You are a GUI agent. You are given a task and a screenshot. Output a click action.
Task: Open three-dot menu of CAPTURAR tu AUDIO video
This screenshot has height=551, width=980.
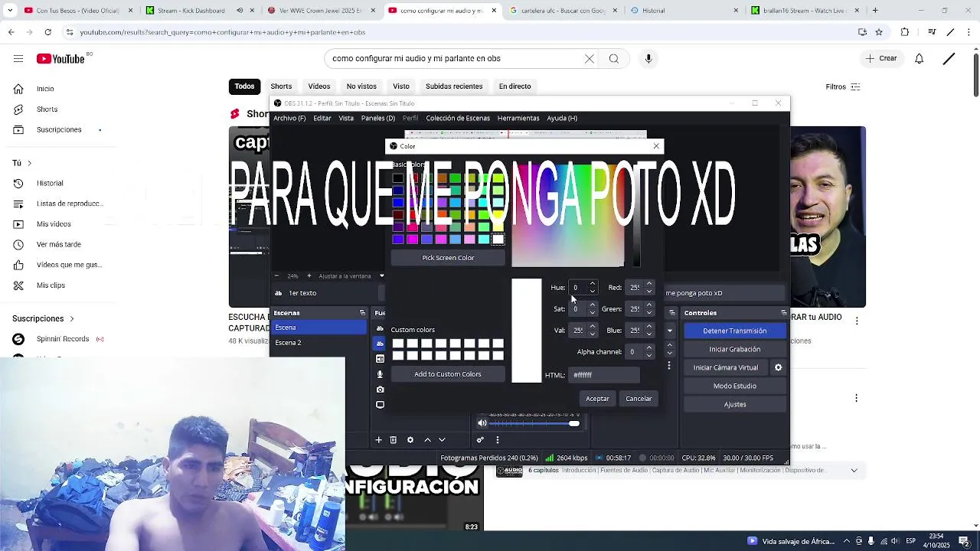(x=857, y=321)
